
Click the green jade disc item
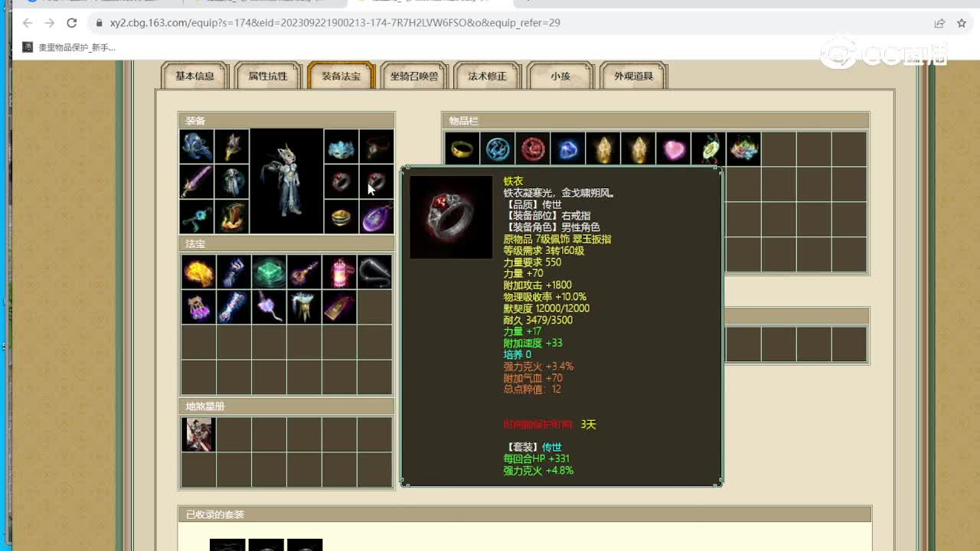(708, 148)
